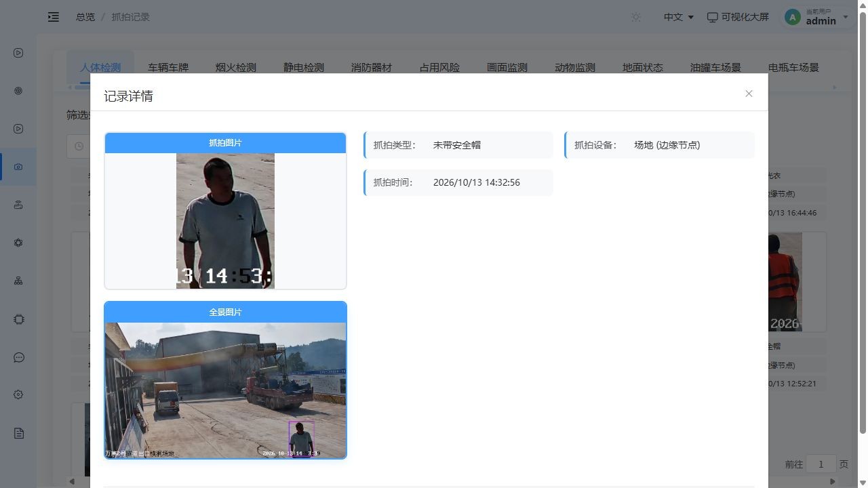Collapse the sidebar with the menu-fold icon
Image resolution: width=868 pixels, height=488 pixels.
pyautogui.click(x=54, y=17)
